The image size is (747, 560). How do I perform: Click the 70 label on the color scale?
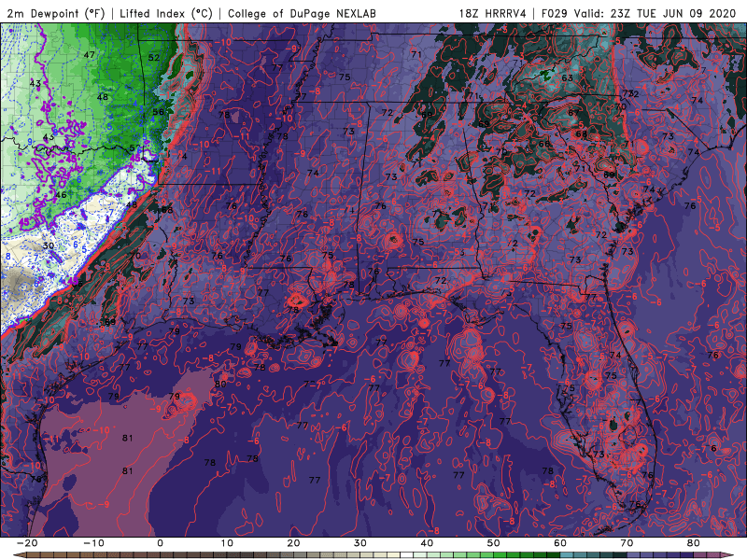627,543
